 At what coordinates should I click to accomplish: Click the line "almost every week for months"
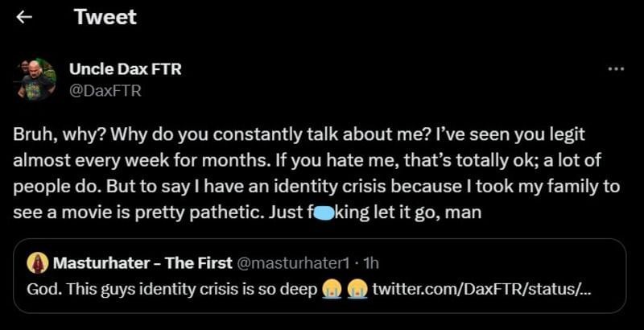point(105,159)
